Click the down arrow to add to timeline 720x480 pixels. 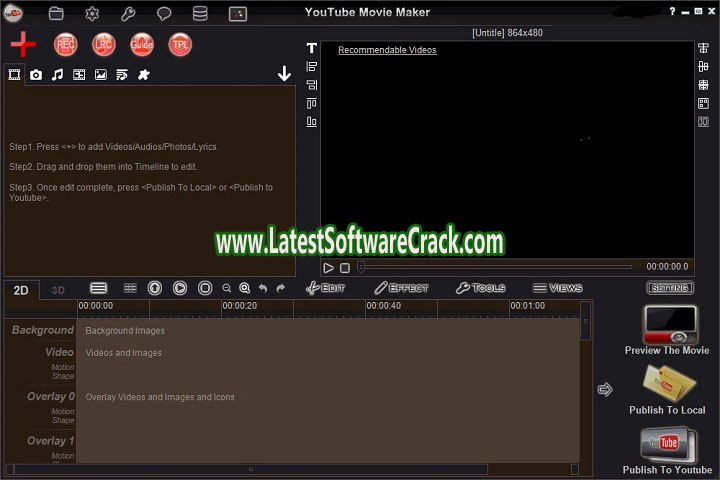tap(284, 74)
